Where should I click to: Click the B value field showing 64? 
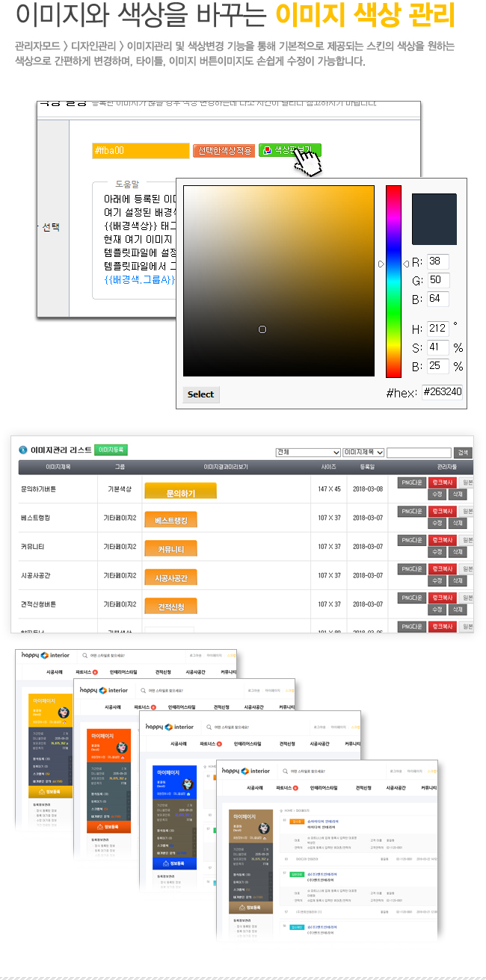pyautogui.click(x=437, y=298)
